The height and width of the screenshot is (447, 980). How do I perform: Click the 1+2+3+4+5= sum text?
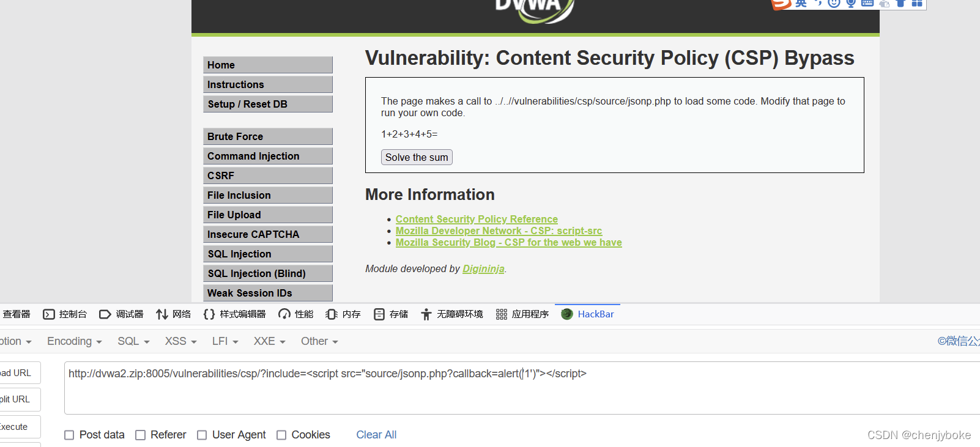click(409, 134)
